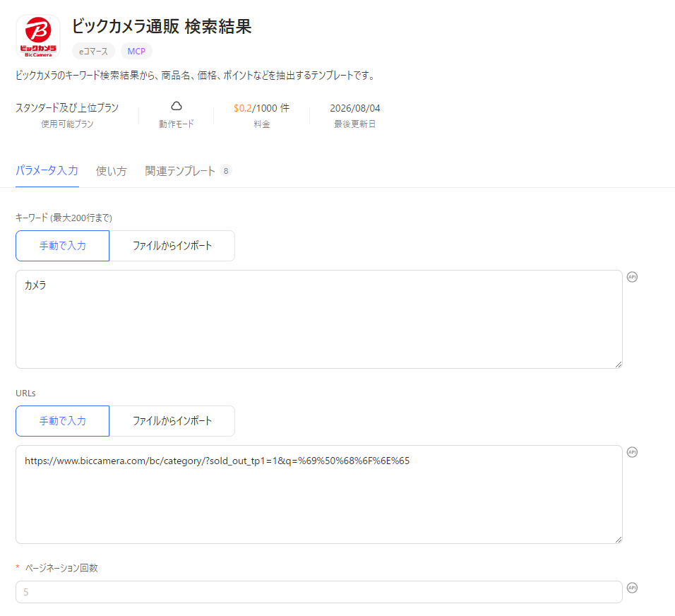
Task: Click the URLs textarea with biccamera link
Action: (319, 494)
